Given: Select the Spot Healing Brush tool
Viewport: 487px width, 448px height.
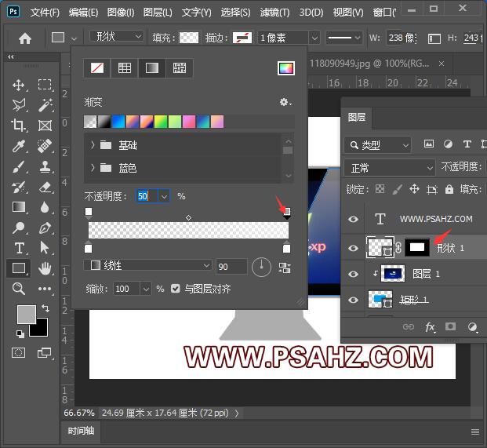Looking at the screenshot, I should pyautogui.click(x=45, y=146).
